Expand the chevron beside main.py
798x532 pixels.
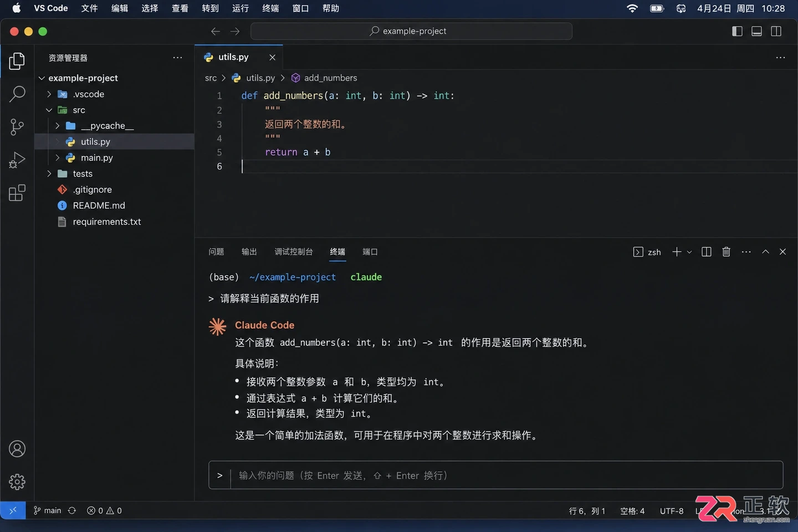pyautogui.click(x=57, y=158)
